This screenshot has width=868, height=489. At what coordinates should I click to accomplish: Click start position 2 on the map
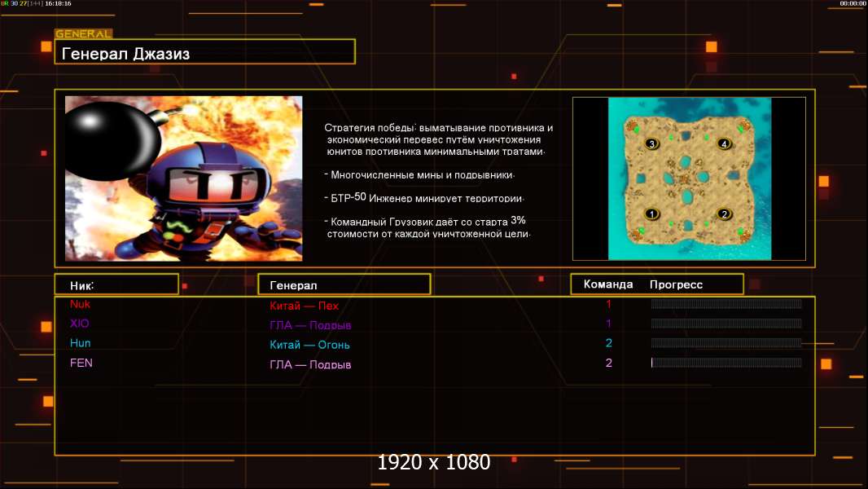724,214
